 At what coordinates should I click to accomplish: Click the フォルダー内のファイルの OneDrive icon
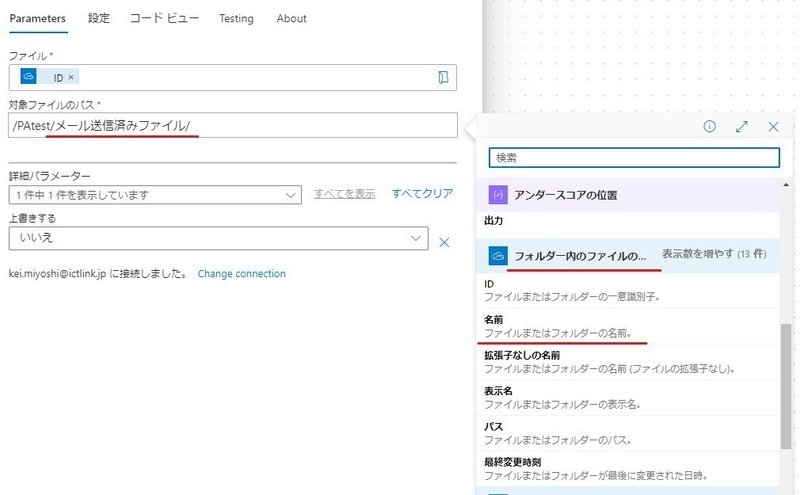click(498, 256)
